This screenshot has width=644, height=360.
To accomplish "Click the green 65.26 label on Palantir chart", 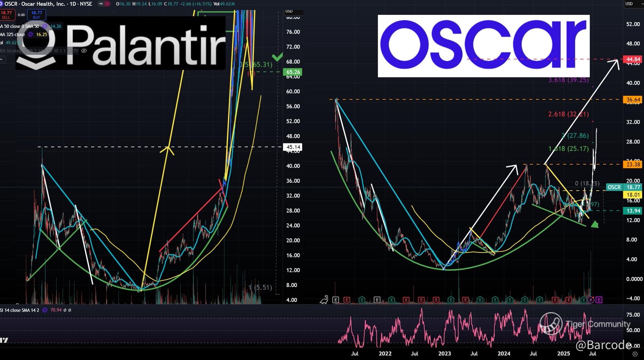I will (292, 72).
